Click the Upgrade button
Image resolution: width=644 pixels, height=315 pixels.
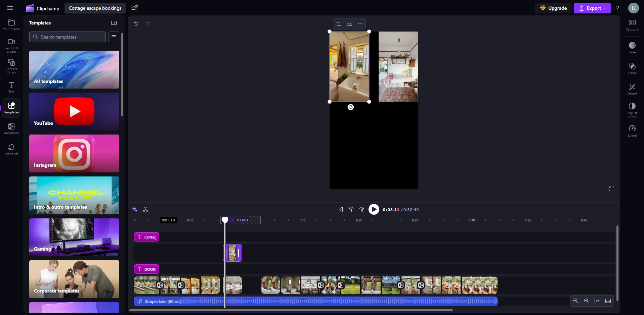coord(553,8)
